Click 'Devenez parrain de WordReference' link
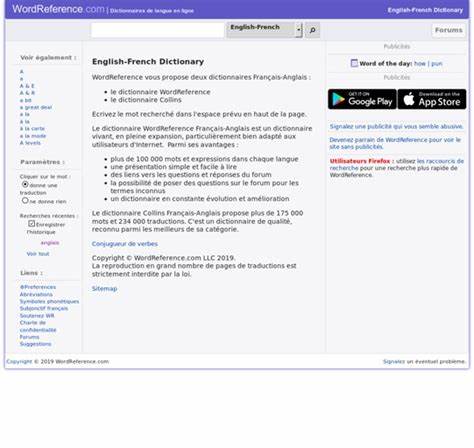The width and height of the screenshot is (474, 448). point(395,143)
